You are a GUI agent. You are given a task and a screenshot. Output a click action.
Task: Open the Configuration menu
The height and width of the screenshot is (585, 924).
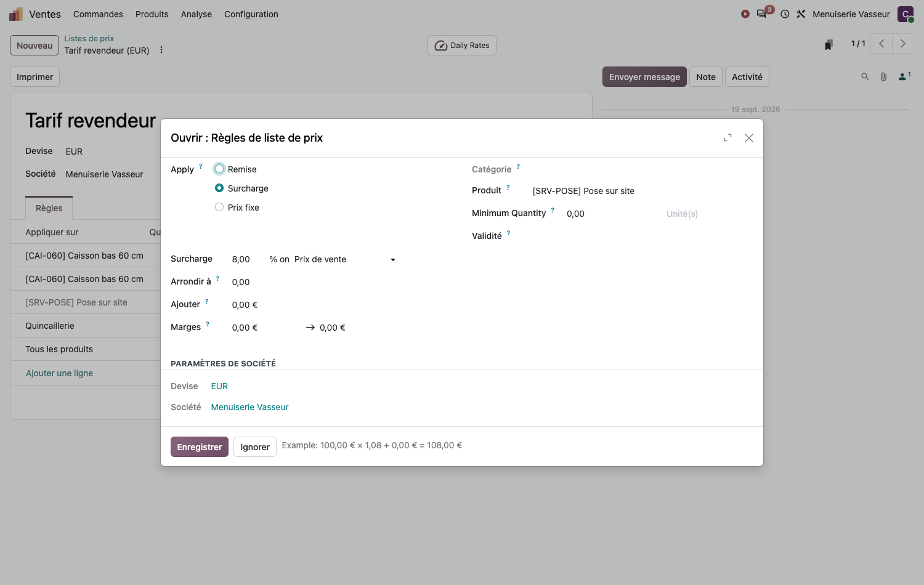click(251, 14)
